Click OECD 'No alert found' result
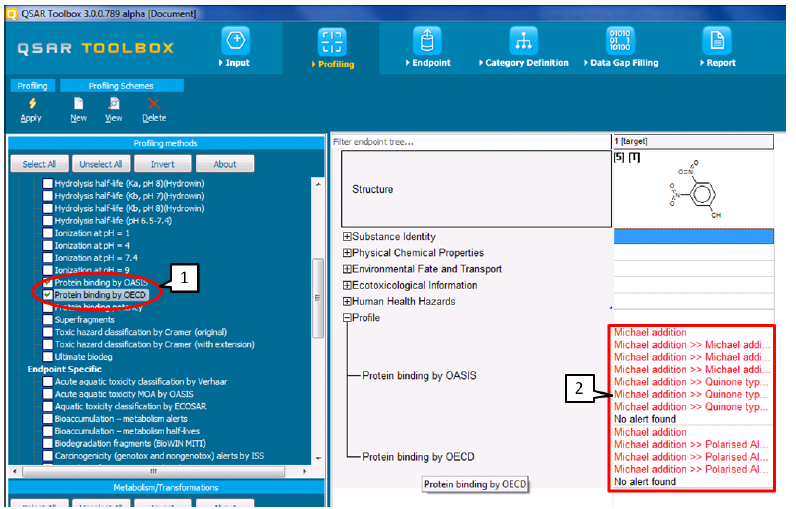Screen dimensions: 796x509 (x=645, y=482)
